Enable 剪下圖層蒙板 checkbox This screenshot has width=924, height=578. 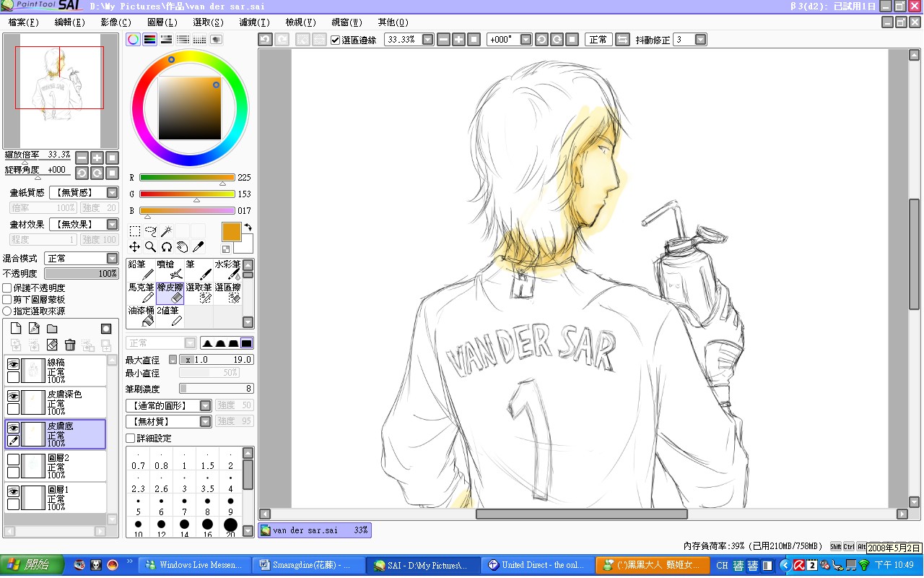click(7, 300)
